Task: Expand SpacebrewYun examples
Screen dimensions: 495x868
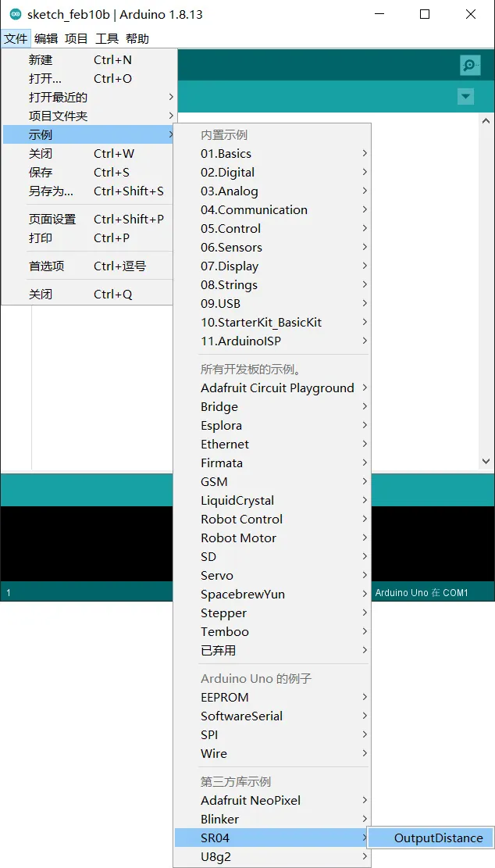Action: pyautogui.click(x=272, y=595)
